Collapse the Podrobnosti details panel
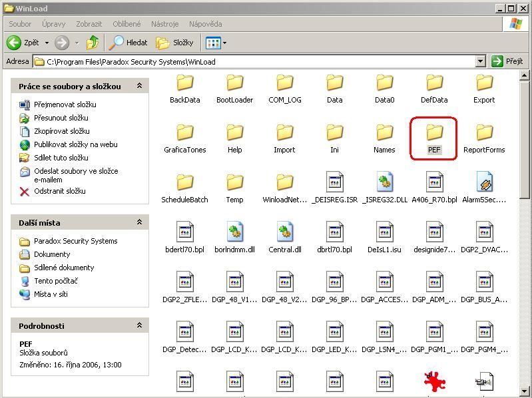 pos(139,325)
